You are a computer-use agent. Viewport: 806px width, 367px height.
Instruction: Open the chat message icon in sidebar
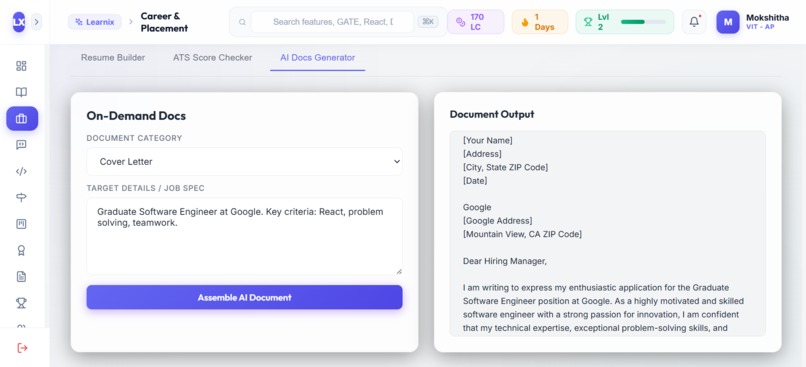click(21, 145)
